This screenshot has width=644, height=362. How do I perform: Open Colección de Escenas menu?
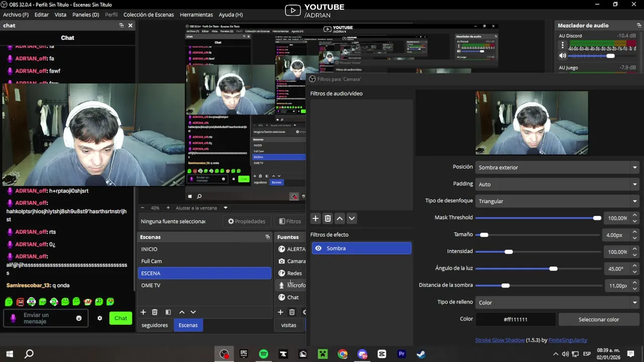(148, 15)
